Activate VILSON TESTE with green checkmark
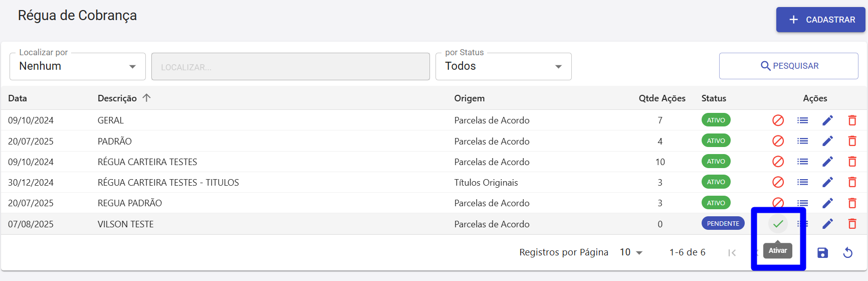 (x=778, y=224)
